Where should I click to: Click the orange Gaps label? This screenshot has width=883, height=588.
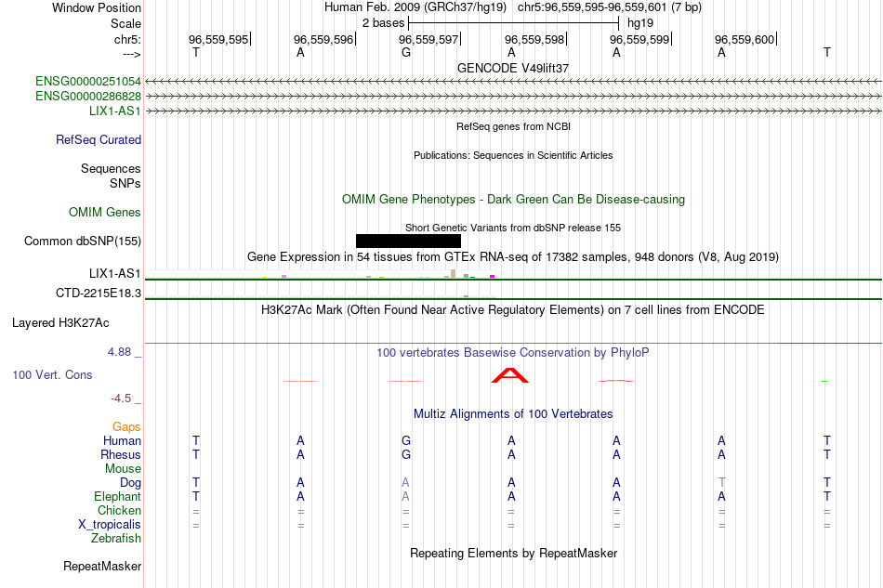[126, 426]
